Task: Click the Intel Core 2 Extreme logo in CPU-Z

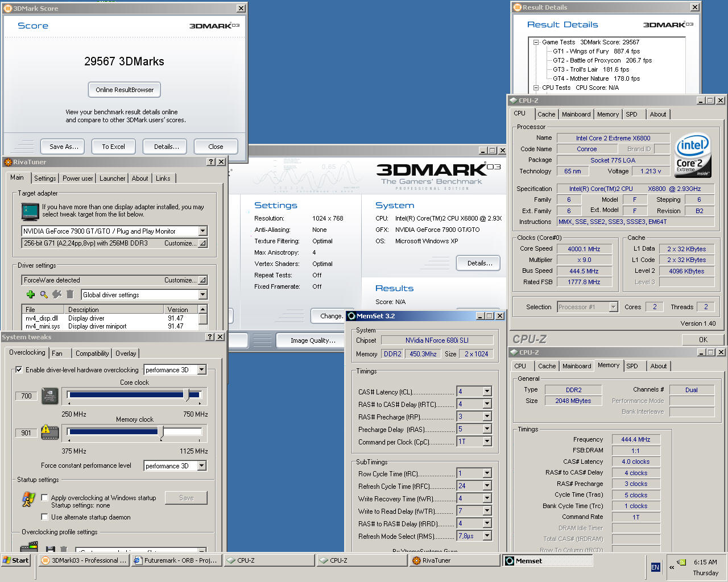Action: pyautogui.click(x=693, y=155)
